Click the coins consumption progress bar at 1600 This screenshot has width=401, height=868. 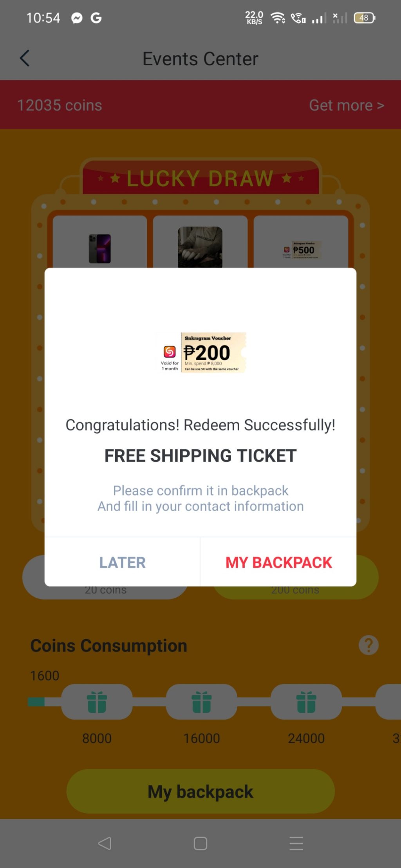point(36,702)
